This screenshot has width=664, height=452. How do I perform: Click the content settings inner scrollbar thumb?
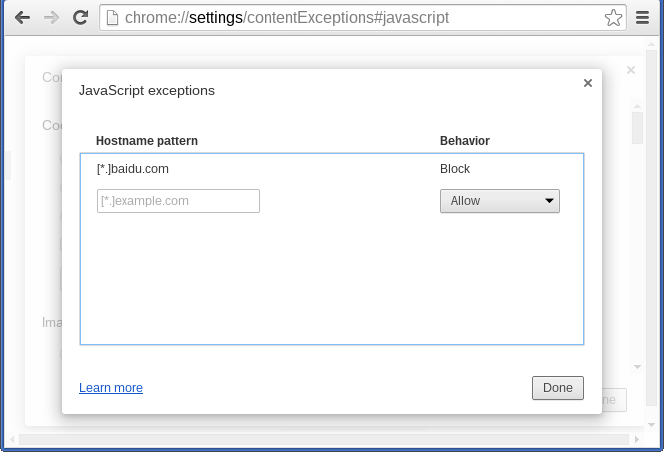[637, 128]
